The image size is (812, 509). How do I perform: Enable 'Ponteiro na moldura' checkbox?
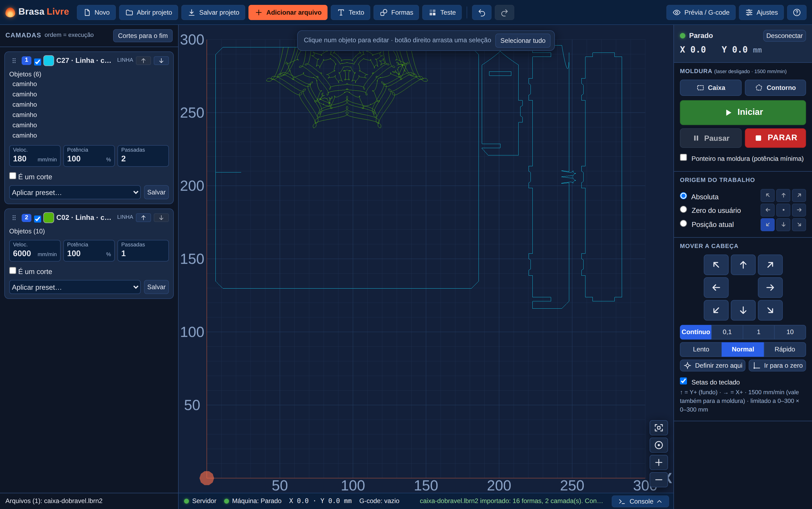coord(683,158)
